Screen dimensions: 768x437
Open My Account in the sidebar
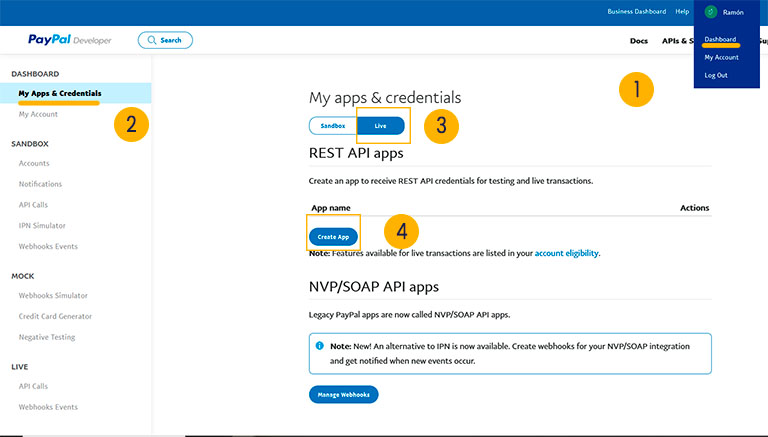[38, 114]
